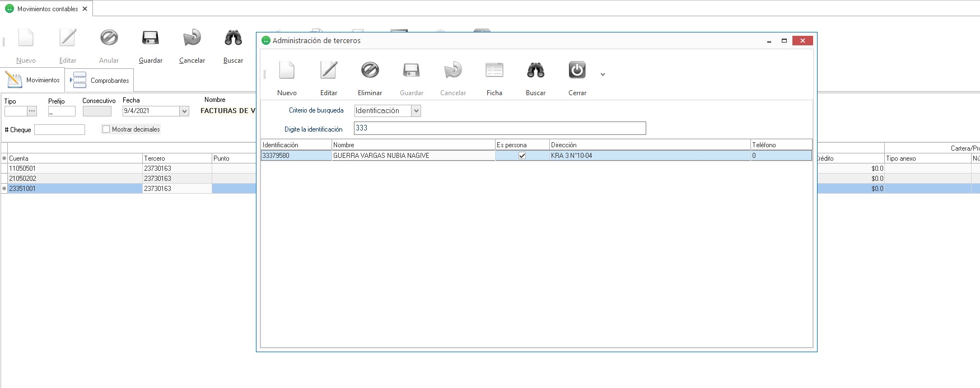Viewport: 980px width, 388px height.
Task: Click the Nuevo icon in terceros dialog
Action: click(287, 71)
